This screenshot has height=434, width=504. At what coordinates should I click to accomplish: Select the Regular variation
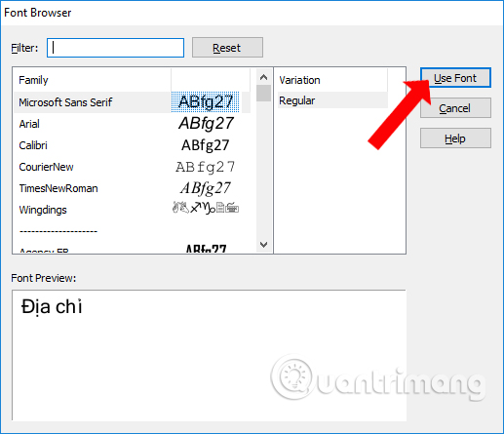(x=332, y=100)
